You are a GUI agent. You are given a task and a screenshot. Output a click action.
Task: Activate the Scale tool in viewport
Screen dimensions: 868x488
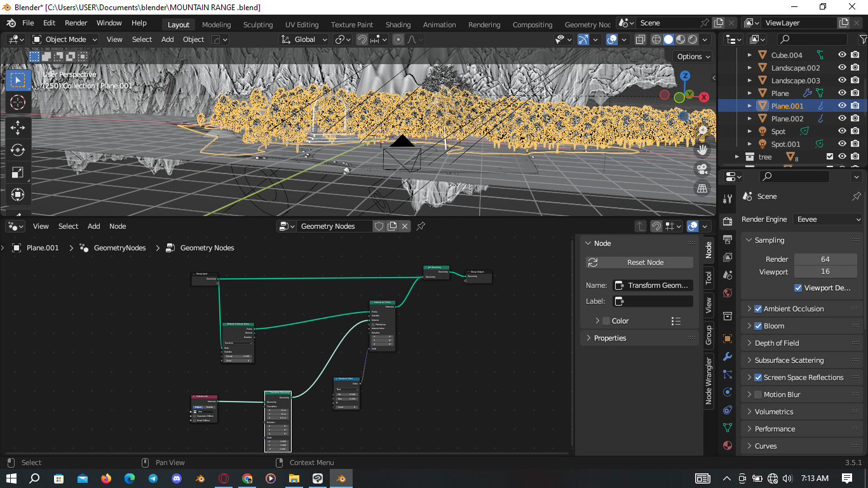18,172
